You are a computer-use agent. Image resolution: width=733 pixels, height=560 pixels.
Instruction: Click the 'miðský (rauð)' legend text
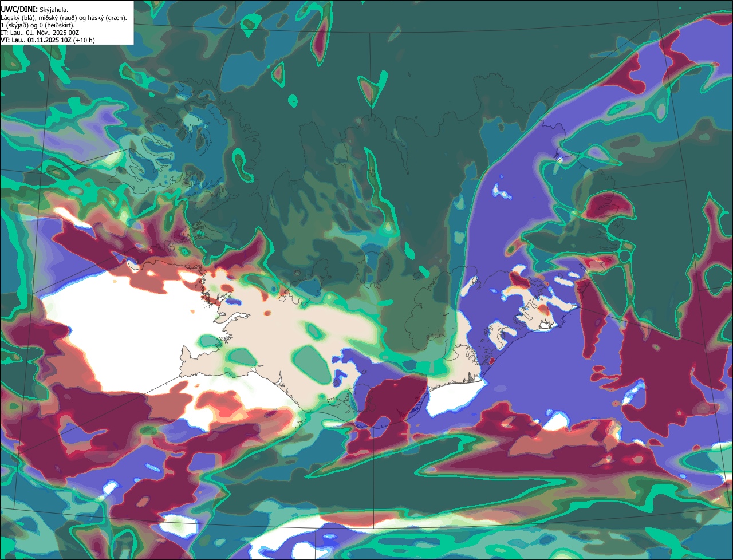tap(57, 18)
